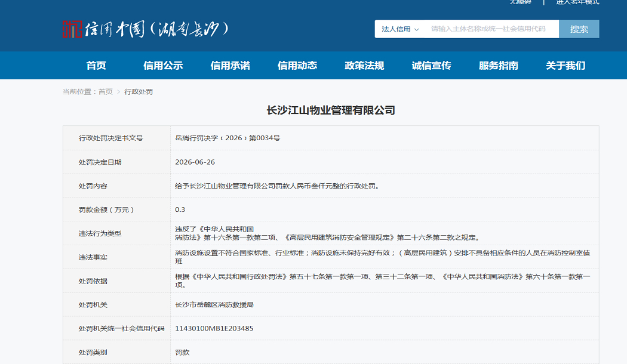Click the 违法事实 label cell

117,257
